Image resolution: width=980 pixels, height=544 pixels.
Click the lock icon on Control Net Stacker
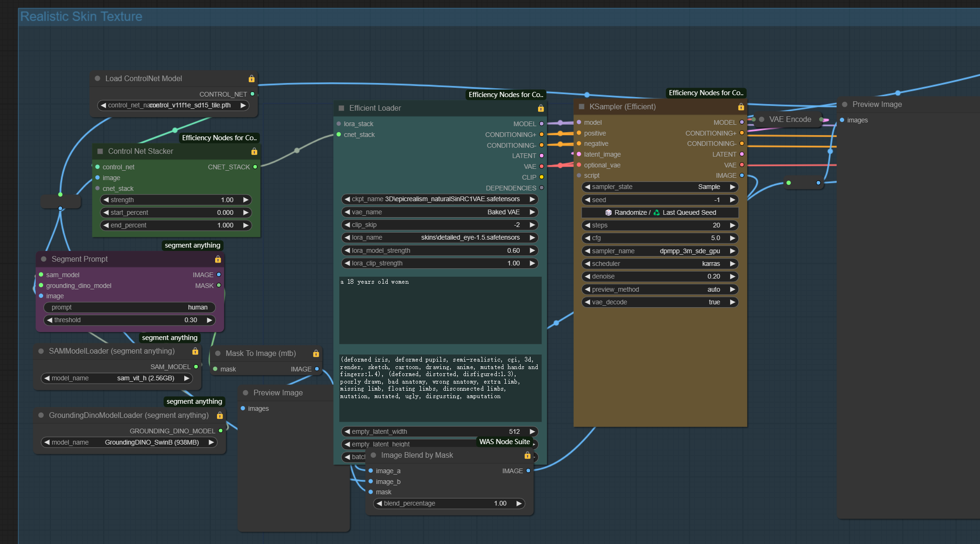pos(254,151)
